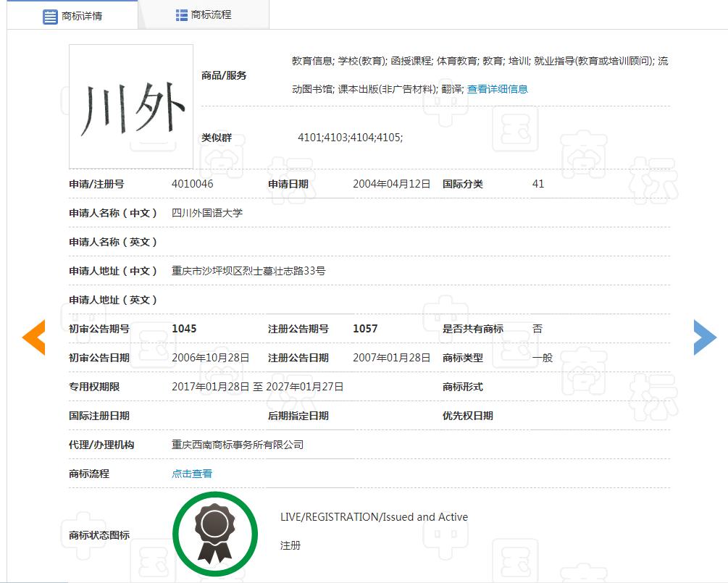Click the 点击查看 trademark process link

(192, 474)
